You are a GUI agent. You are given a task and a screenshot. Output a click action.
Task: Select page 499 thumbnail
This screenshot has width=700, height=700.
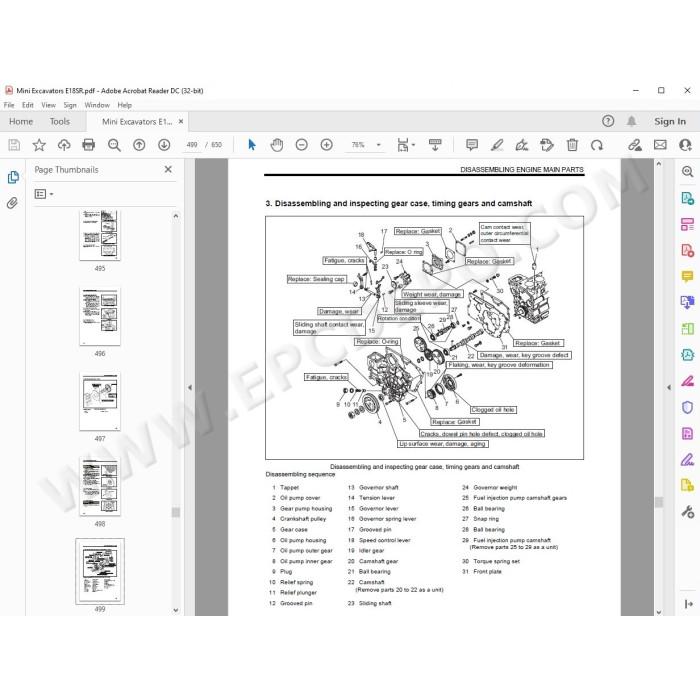[x=100, y=571]
